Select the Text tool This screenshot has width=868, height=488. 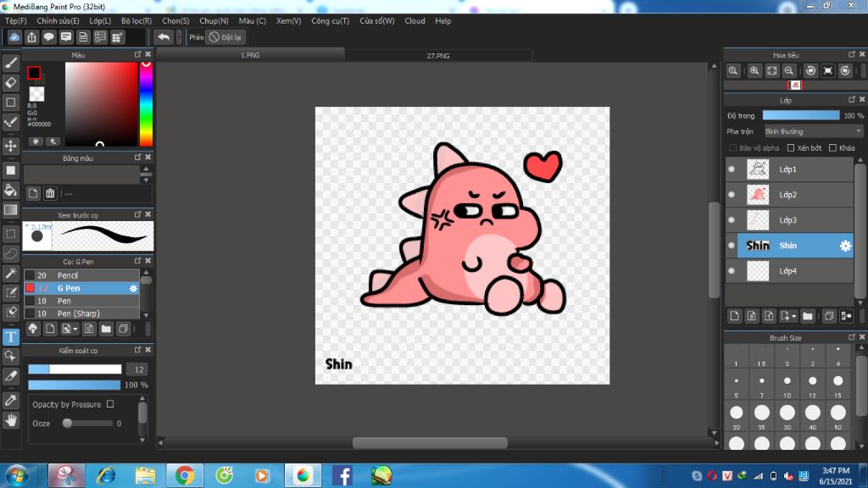[x=10, y=336]
